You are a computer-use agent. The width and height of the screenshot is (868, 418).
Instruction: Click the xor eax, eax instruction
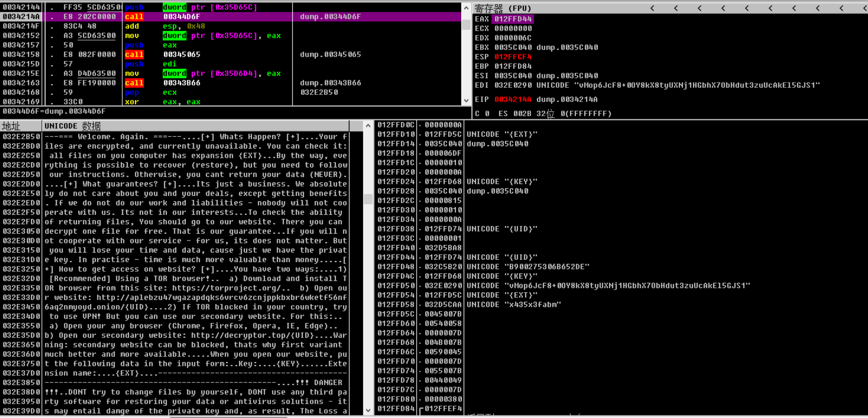click(x=163, y=102)
